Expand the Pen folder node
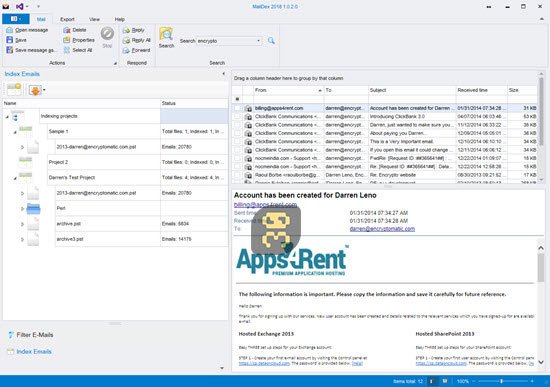 tap(22, 209)
